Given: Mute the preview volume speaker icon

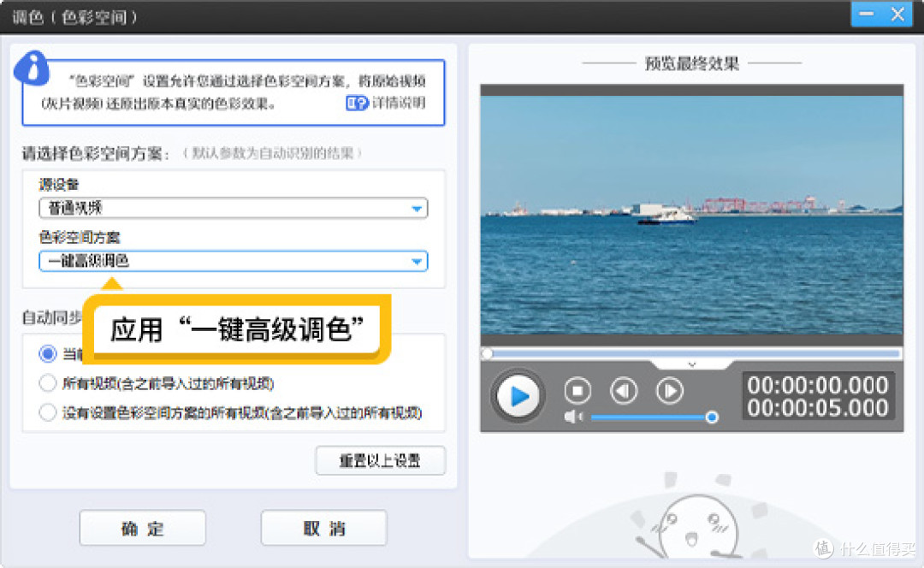Looking at the screenshot, I should point(572,417).
